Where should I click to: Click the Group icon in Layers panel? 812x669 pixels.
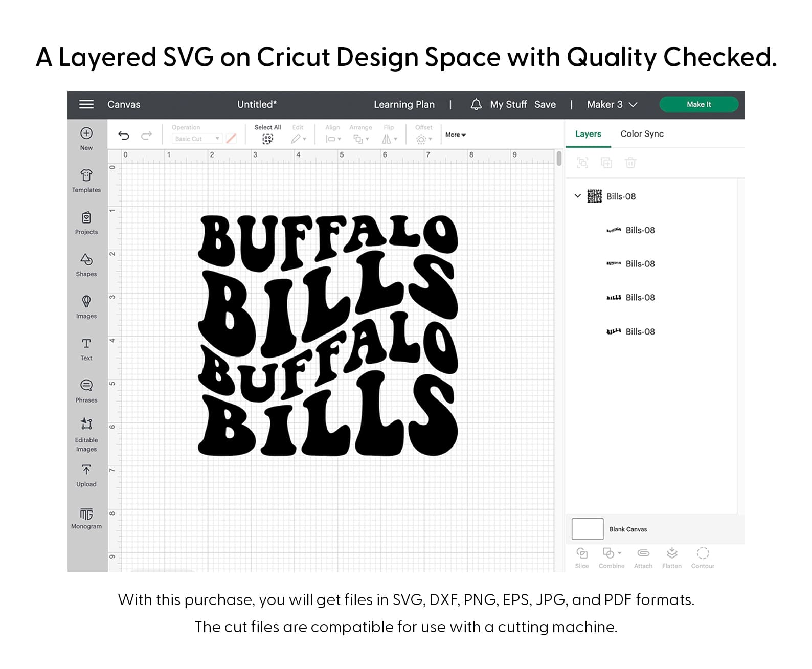click(582, 163)
